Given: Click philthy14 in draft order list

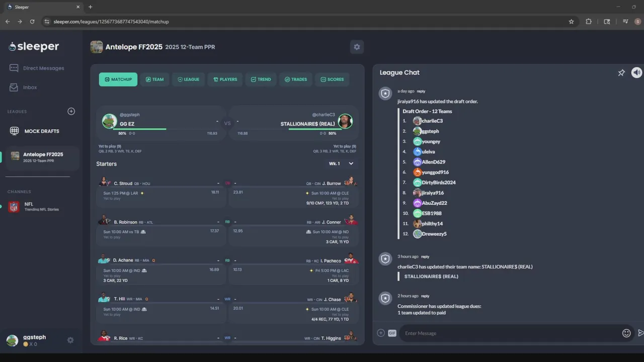Looking at the screenshot, I should point(428,224).
